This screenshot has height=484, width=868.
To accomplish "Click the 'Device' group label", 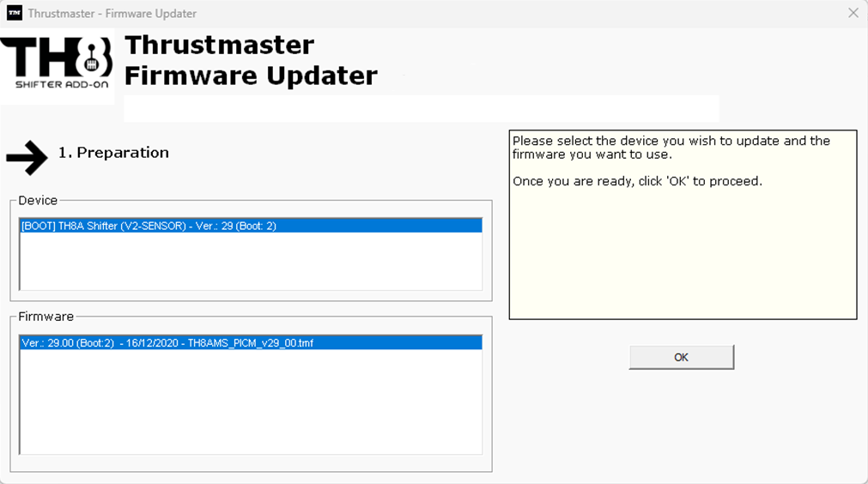I will (38, 200).
